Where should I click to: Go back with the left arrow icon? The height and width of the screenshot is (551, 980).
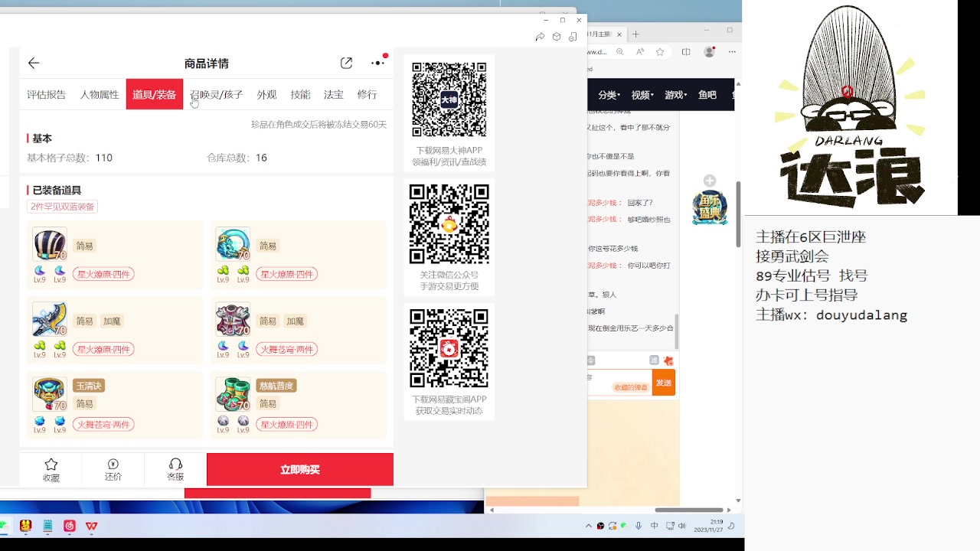pyautogui.click(x=33, y=64)
